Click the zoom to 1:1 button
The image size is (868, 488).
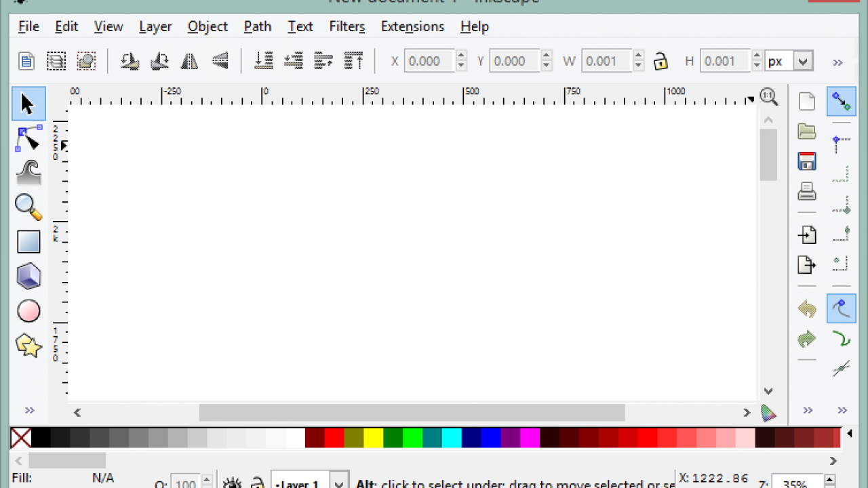(x=769, y=97)
